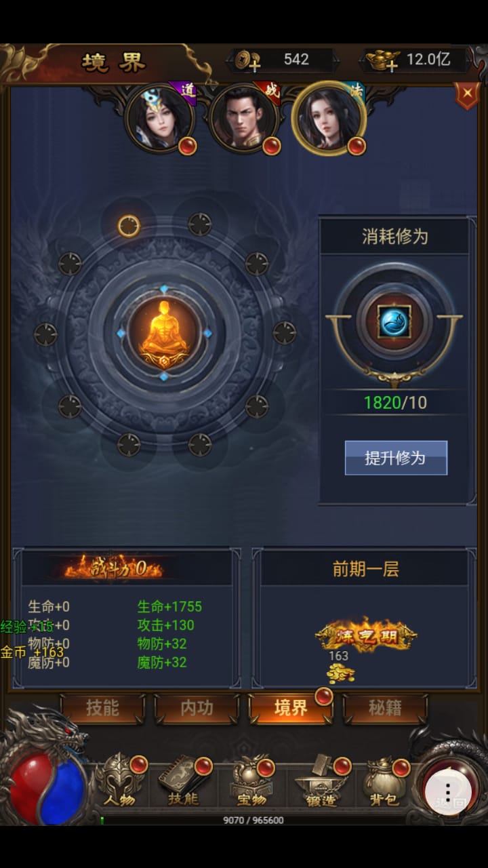
Task: Open the 人物 character helmet icon
Action: pyautogui.click(x=120, y=781)
